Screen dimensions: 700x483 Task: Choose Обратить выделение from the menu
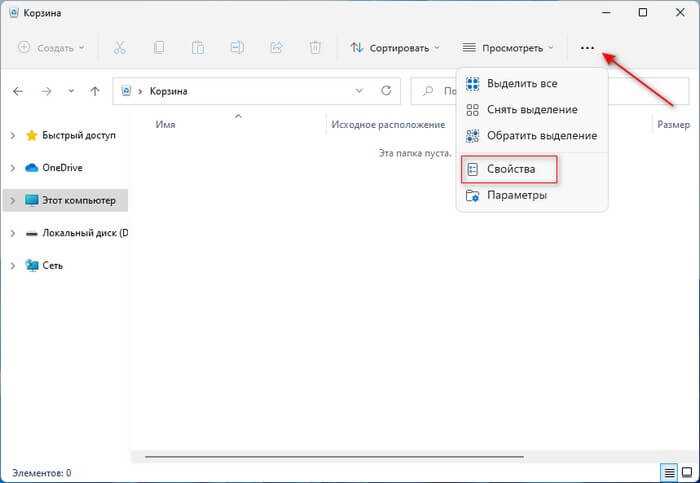532,136
